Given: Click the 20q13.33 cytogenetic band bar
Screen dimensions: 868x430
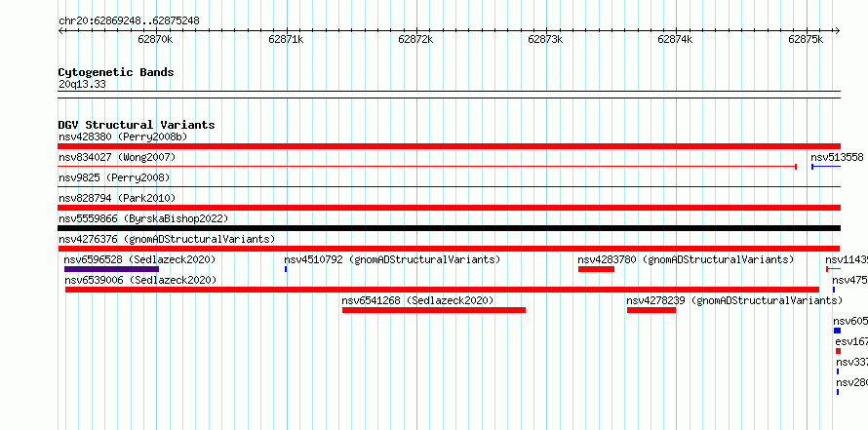Looking at the screenshot, I should point(449,95).
